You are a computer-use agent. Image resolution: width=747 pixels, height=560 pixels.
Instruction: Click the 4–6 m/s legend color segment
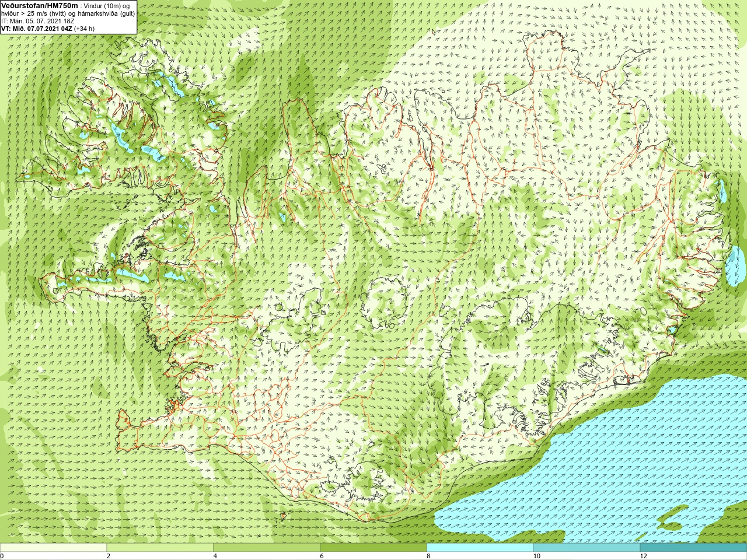click(267, 548)
